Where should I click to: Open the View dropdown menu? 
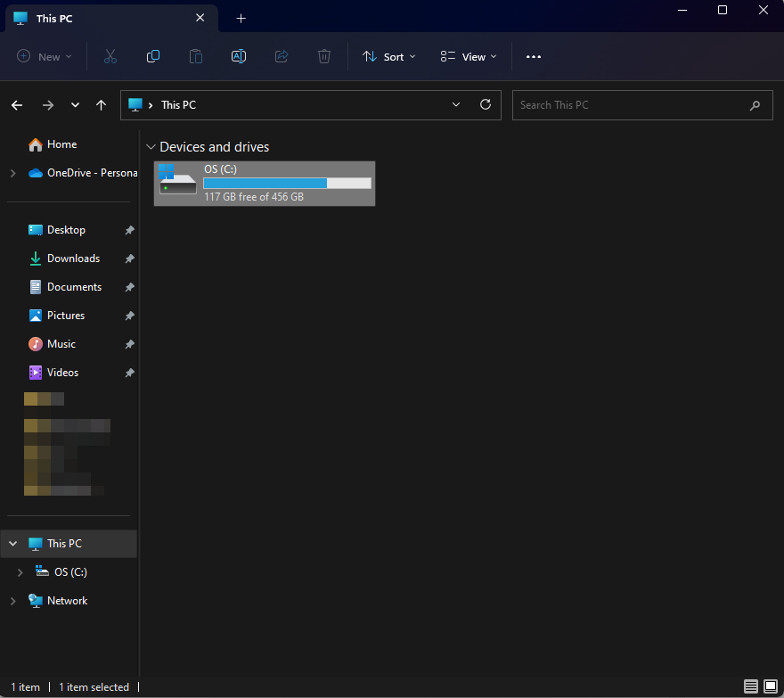pos(469,56)
